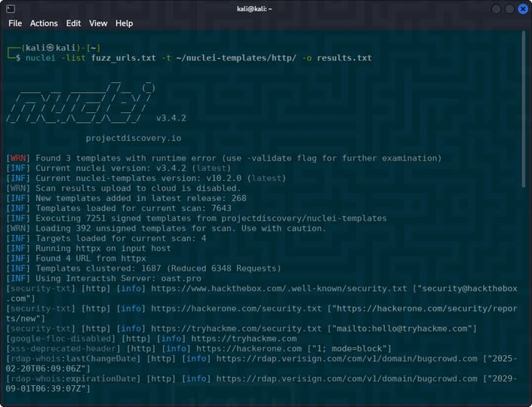
Task: Open the File menu
Action: click(x=15, y=23)
